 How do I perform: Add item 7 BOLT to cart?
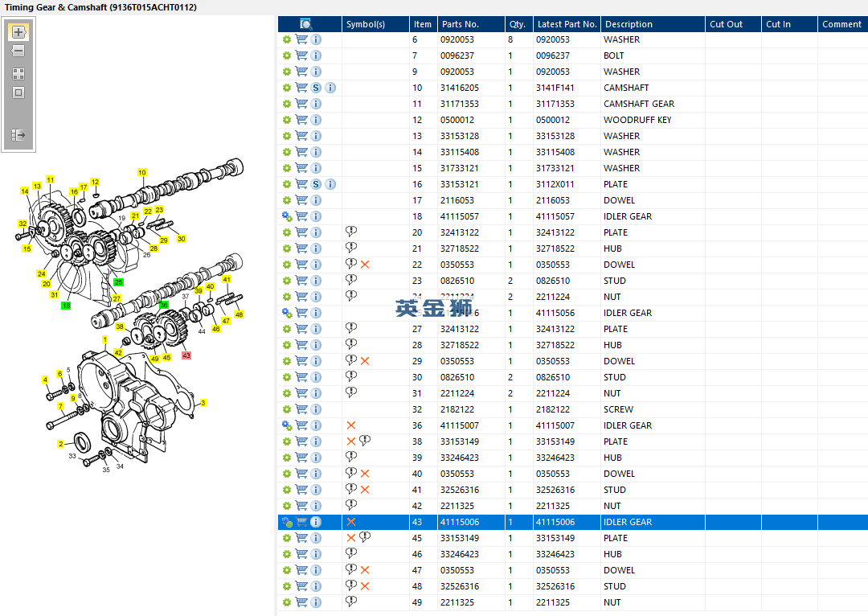coord(301,55)
